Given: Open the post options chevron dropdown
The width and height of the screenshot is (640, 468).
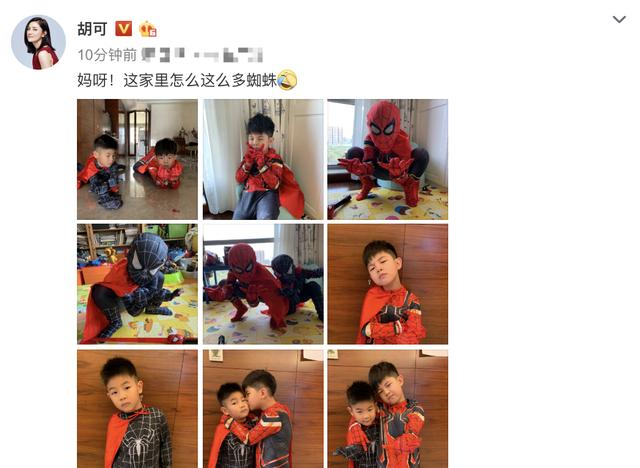Looking at the screenshot, I should point(619,19).
